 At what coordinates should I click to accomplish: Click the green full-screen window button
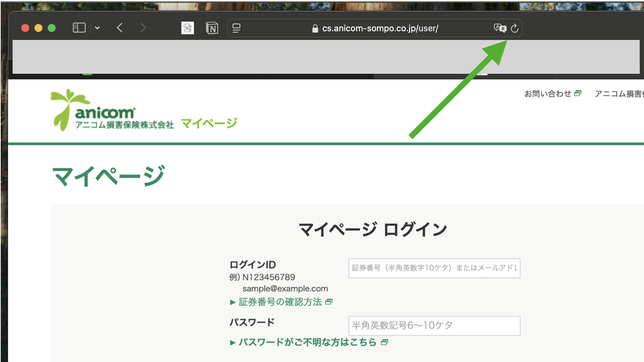52,28
